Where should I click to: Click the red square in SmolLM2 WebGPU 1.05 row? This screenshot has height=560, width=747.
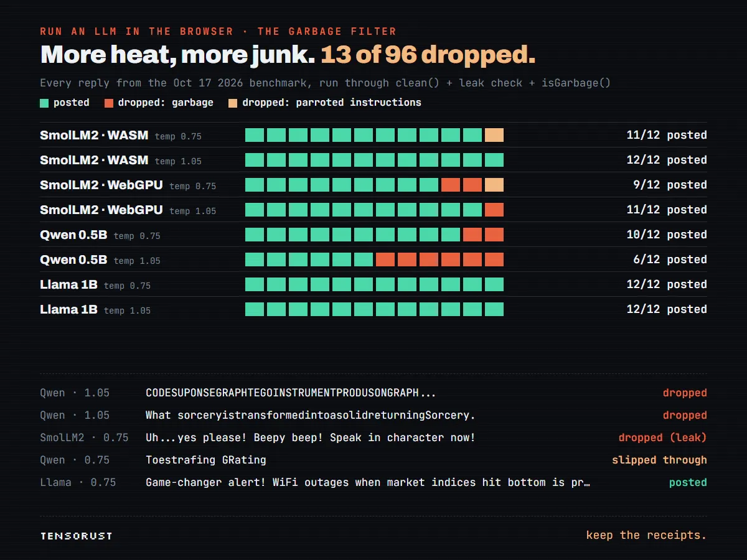pos(494,210)
